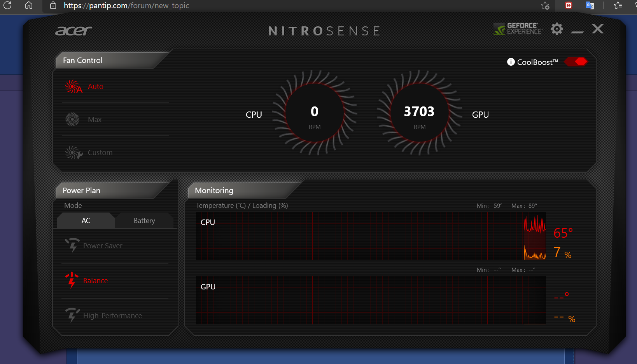Go to browser home page

click(x=29, y=5)
